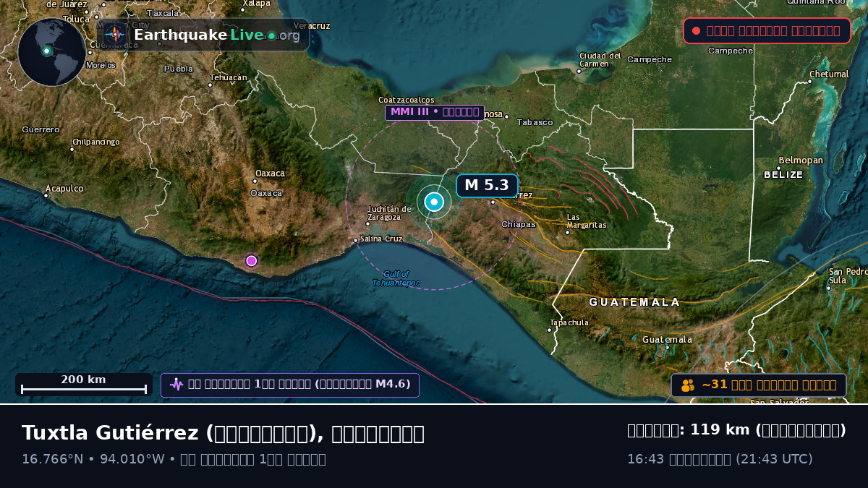Click the Chetumal city label
The width and height of the screenshot is (868, 488).
tap(829, 74)
